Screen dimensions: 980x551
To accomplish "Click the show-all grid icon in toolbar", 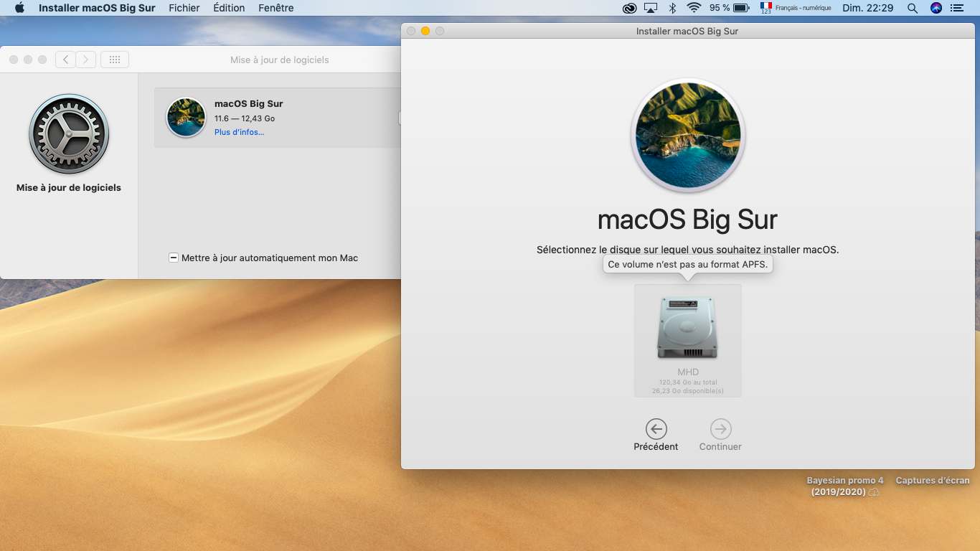I will [115, 60].
